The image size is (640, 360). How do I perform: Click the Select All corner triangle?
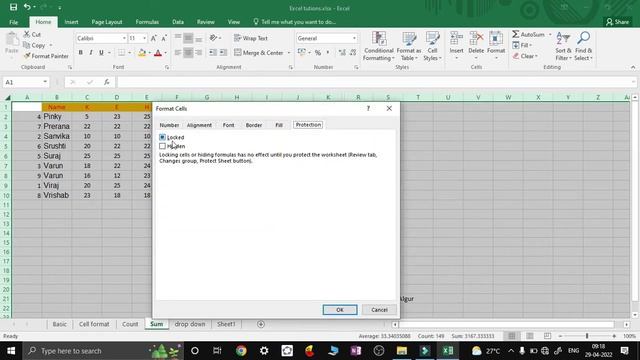point(7,97)
